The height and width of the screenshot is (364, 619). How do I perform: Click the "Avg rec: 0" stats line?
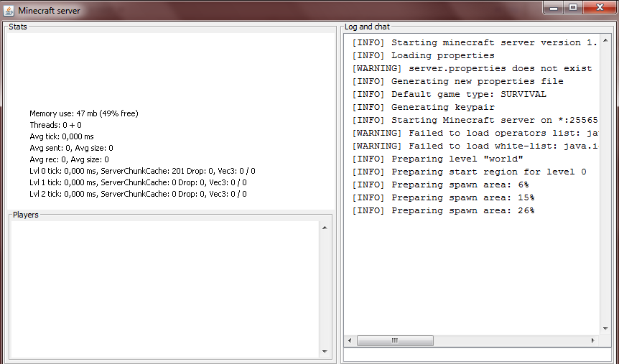click(x=69, y=159)
